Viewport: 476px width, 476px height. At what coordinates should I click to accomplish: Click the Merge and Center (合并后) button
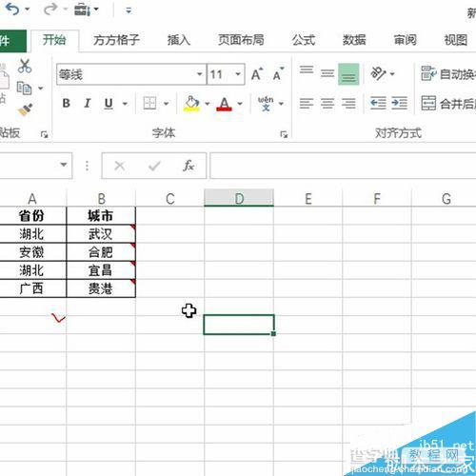coord(447,104)
